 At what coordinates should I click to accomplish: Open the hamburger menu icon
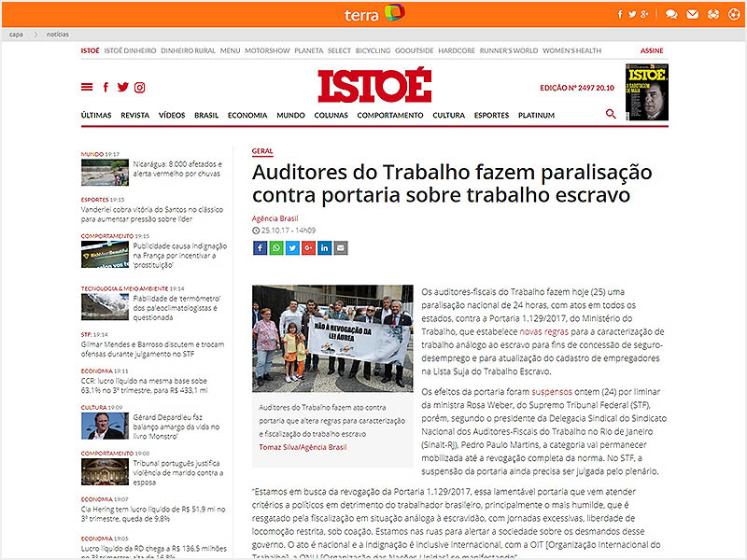pos(87,87)
